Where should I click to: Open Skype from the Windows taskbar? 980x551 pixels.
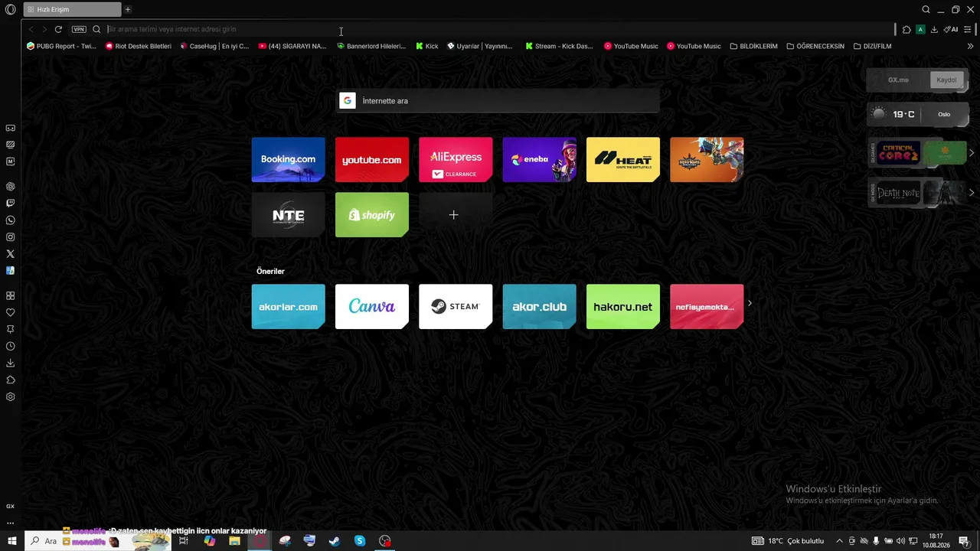tap(360, 541)
